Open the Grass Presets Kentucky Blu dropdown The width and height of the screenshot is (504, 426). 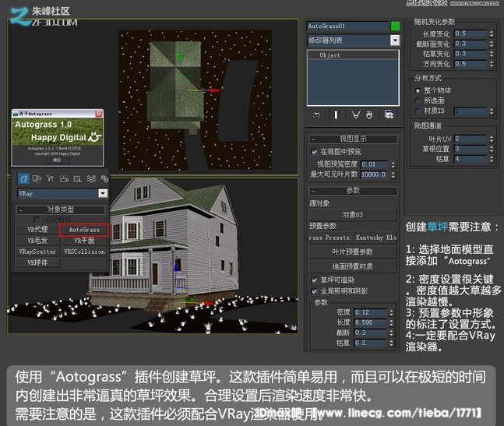(x=353, y=238)
